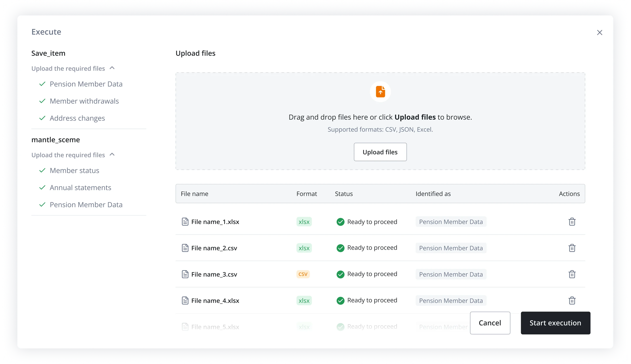Select the mantle_sceme section heading
Image resolution: width=631 pixels, height=364 pixels.
click(x=56, y=139)
